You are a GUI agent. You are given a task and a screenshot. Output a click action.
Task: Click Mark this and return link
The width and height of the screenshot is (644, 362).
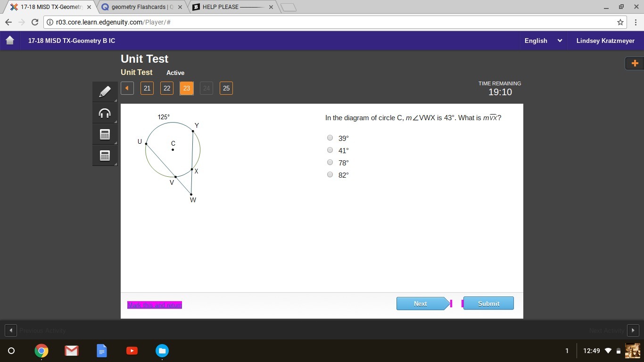click(x=155, y=305)
